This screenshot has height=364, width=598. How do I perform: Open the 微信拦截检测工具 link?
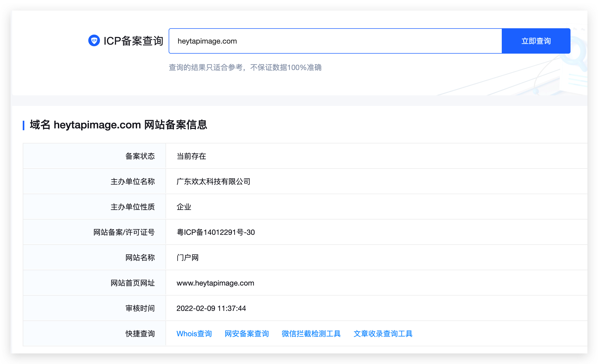(311, 334)
